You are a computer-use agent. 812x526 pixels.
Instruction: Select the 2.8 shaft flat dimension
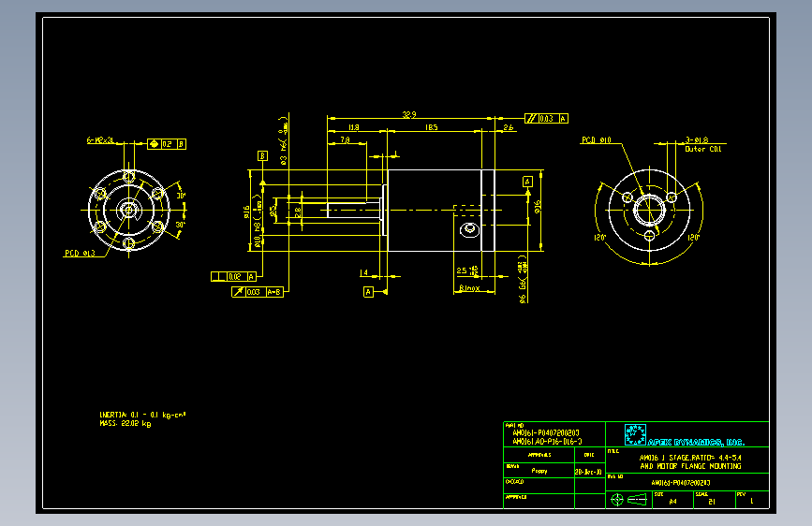(x=298, y=212)
